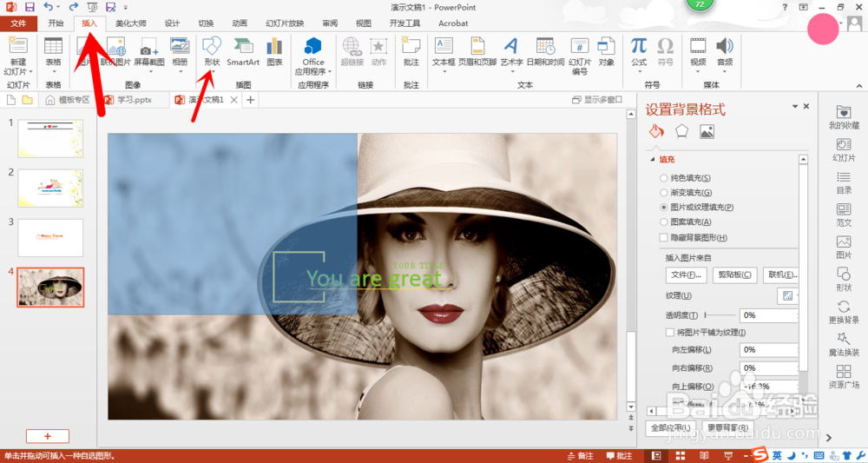Insert audio (音频)
Image resolution: width=868 pixels, height=463 pixels.
pyautogui.click(x=725, y=47)
